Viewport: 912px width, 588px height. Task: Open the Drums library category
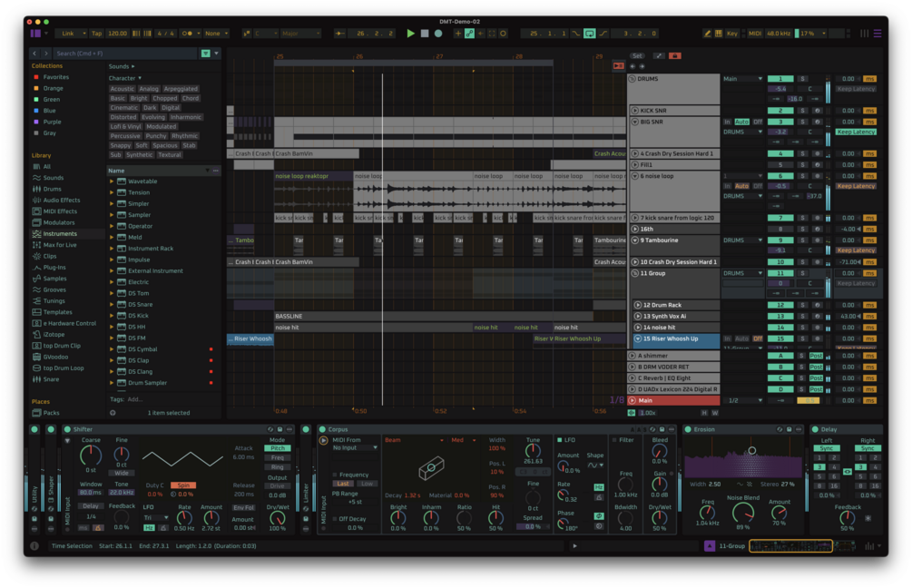click(x=52, y=189)
